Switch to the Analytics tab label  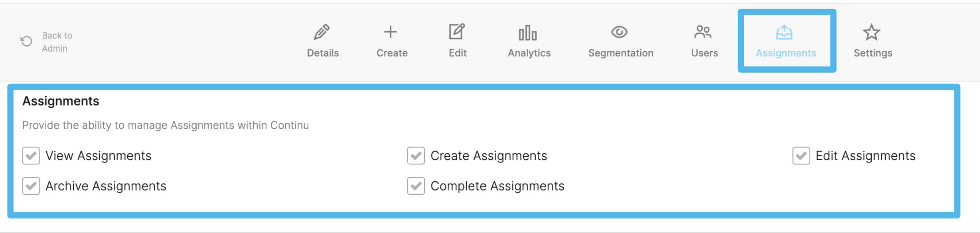[x=529, y=53]
